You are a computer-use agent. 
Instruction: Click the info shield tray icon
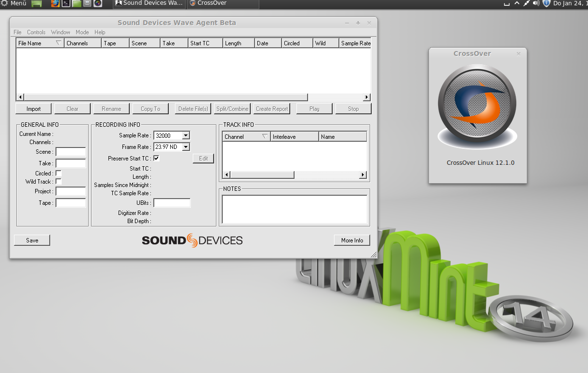(546, 3)
